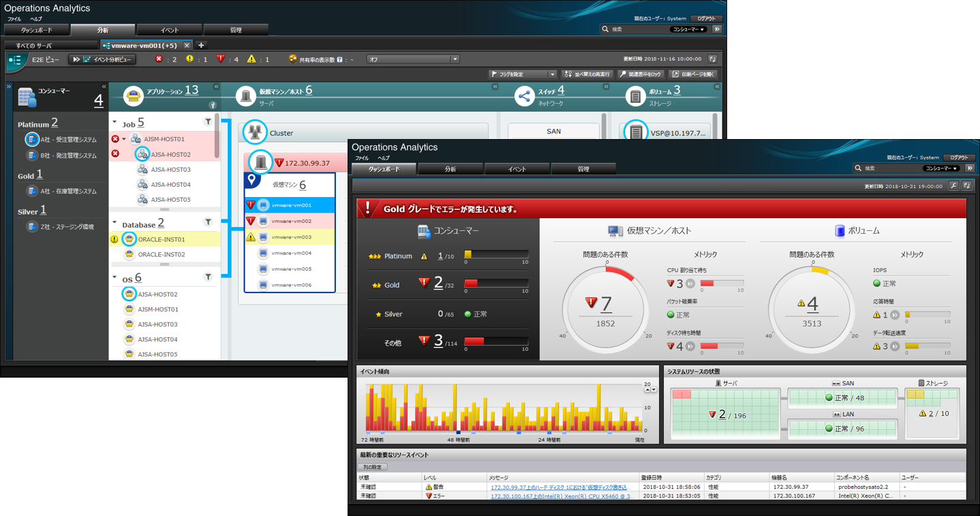Refresh the E2E view next to 2018-11-16

(x=713, y=59)
